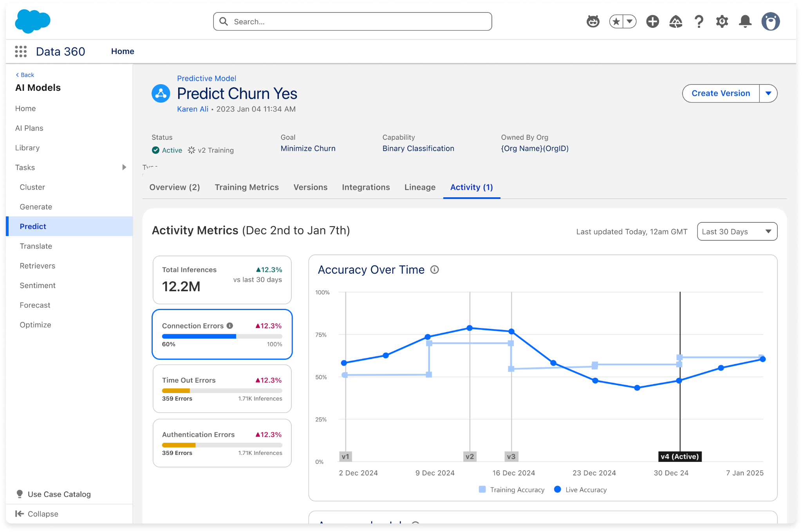The height and width of the screenshot is (532, 802).
Task: Open the App Launcher dots grid
Action: click(21, 51)
